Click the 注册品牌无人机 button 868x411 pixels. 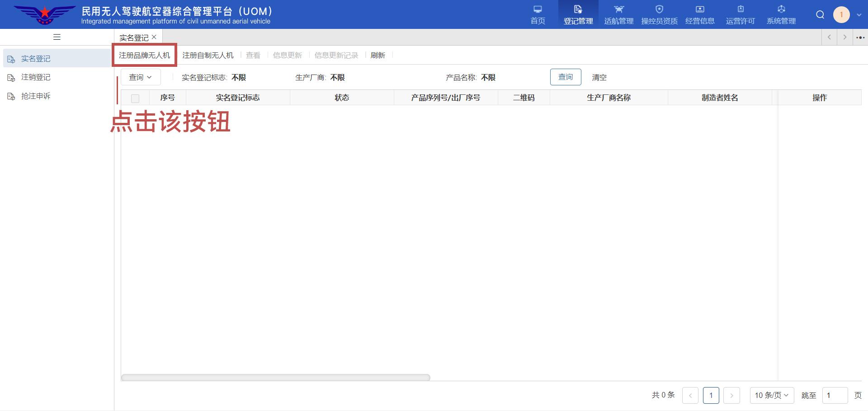[x=144, y=55]
